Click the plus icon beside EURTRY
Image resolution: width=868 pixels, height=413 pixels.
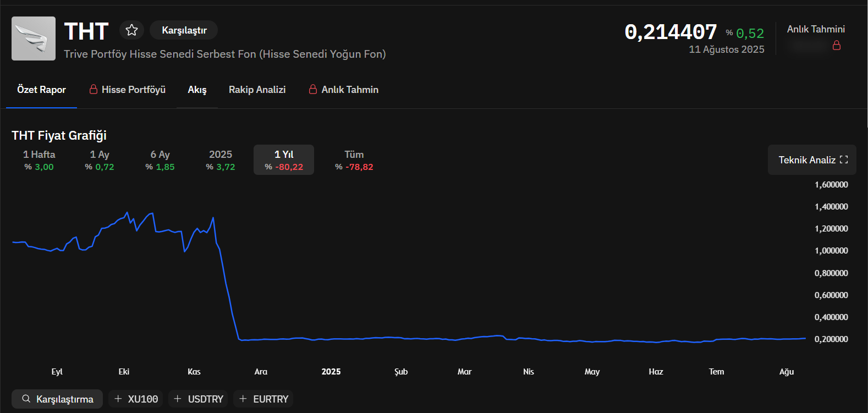tap(243, 399)
